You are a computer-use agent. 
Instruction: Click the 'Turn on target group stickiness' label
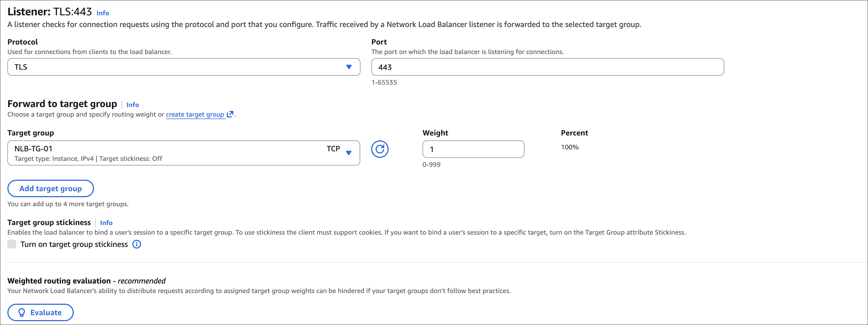coord(74,244)
